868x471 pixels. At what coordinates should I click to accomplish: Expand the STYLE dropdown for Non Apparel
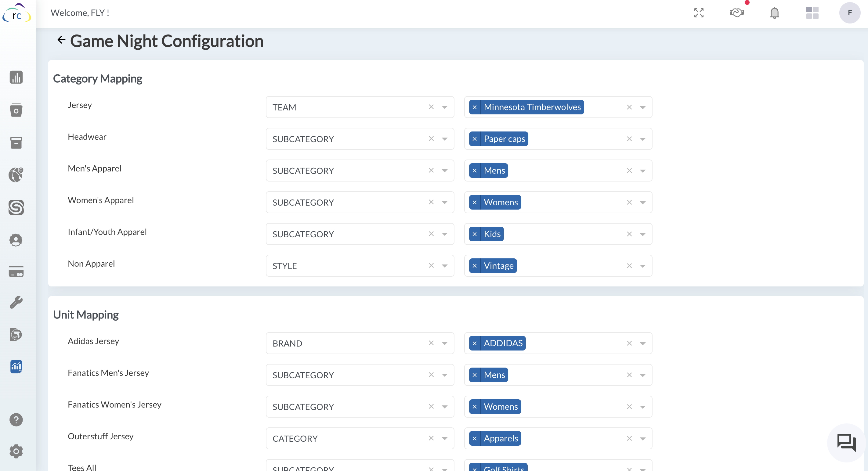click(444, 266)
